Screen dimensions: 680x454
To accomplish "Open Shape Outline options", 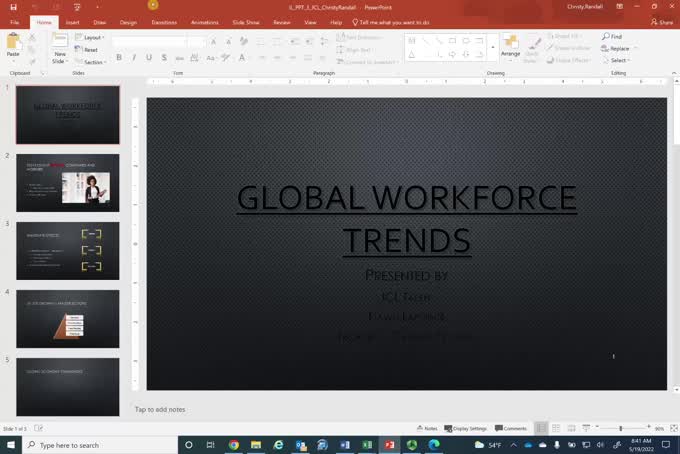I will point(569,48).
